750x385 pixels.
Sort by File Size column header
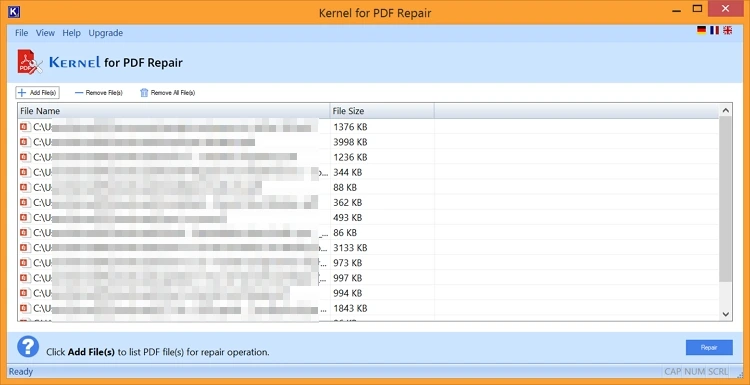382,111
